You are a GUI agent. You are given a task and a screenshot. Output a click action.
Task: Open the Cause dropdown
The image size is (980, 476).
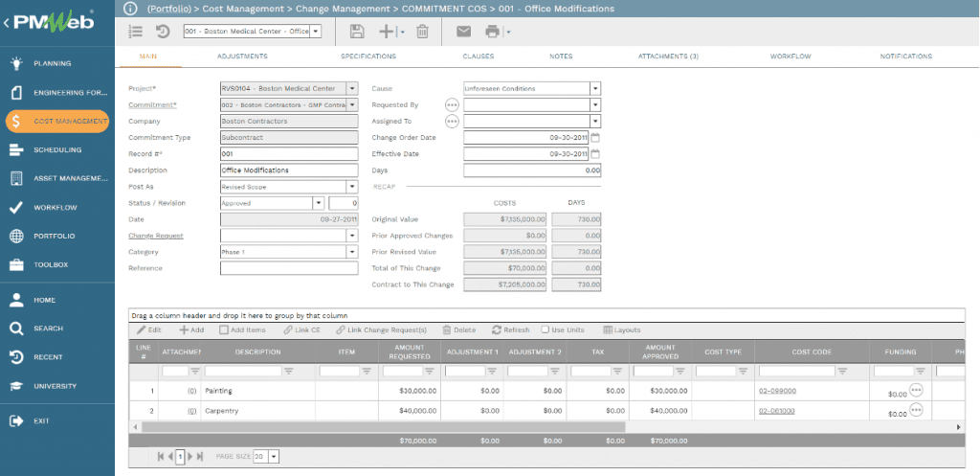(x=595, y=89)
